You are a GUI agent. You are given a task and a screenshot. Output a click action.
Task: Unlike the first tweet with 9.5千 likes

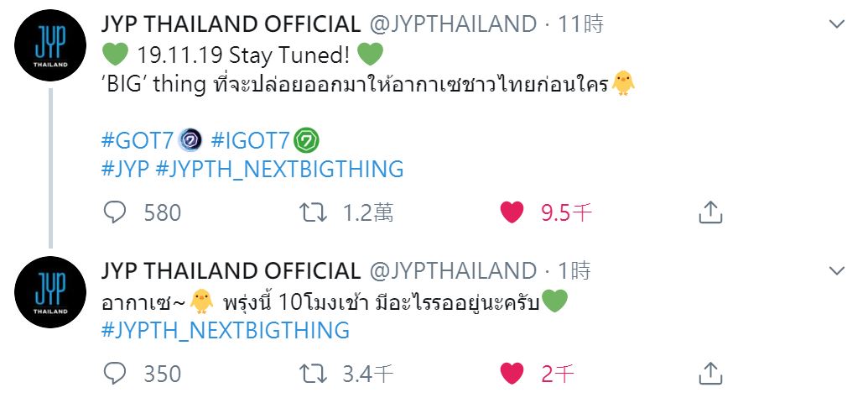[512, 212]
